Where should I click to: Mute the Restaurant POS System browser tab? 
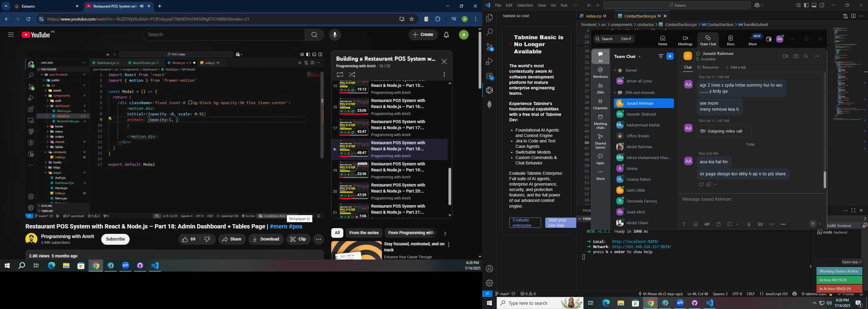click(x=142, y=6)
